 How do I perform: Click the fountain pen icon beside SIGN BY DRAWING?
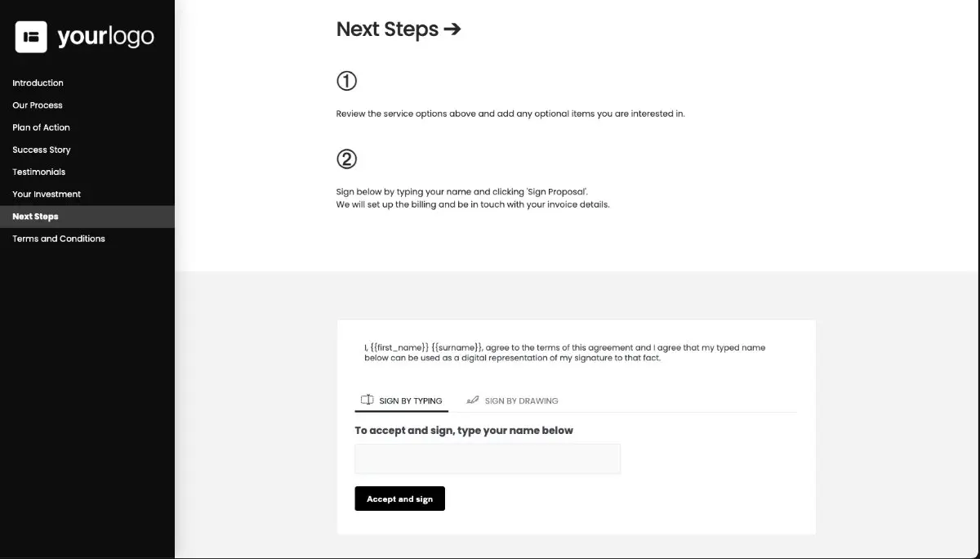[x=472, y=400]
